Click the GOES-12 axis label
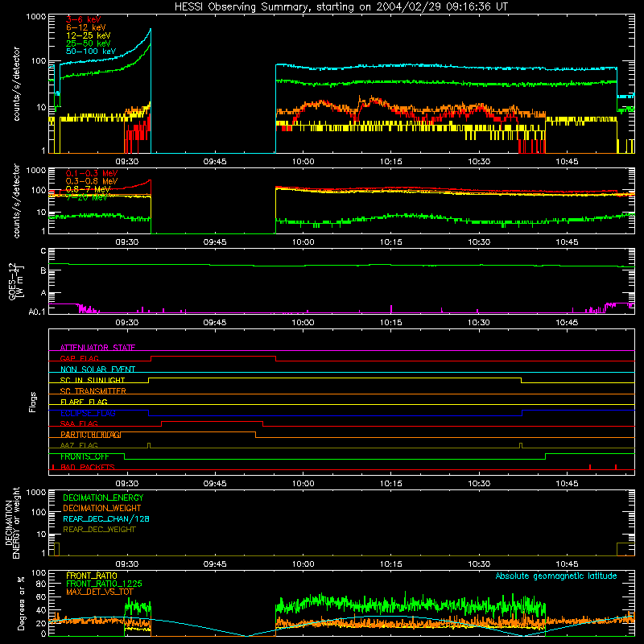The image size is (644, 644). click(x=15, y=281)
